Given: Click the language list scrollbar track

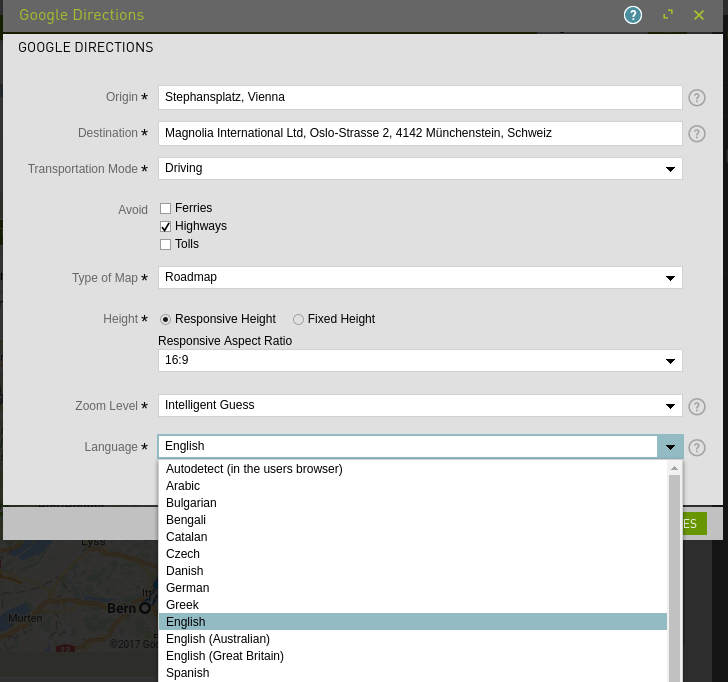Looking at the screenshot, I should [x=674, y=578].
